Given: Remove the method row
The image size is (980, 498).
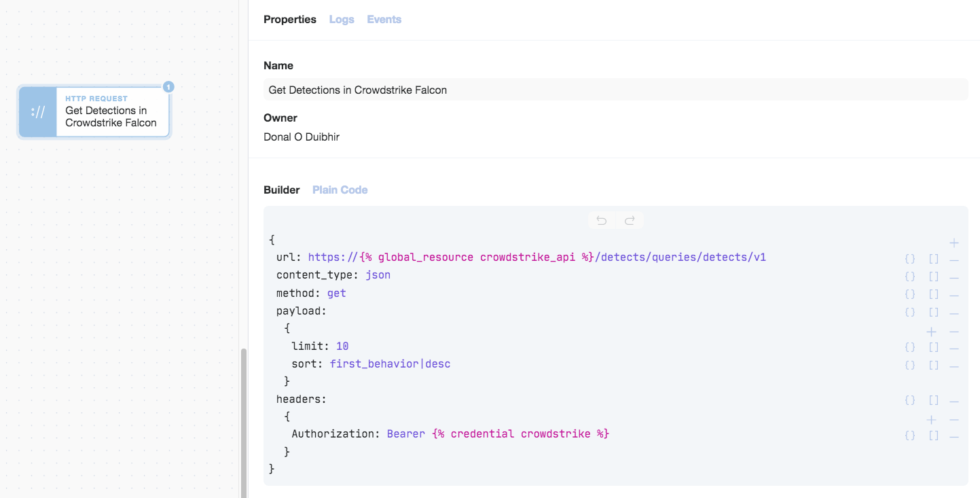Looking at the screenshot, I should point(954,295).
